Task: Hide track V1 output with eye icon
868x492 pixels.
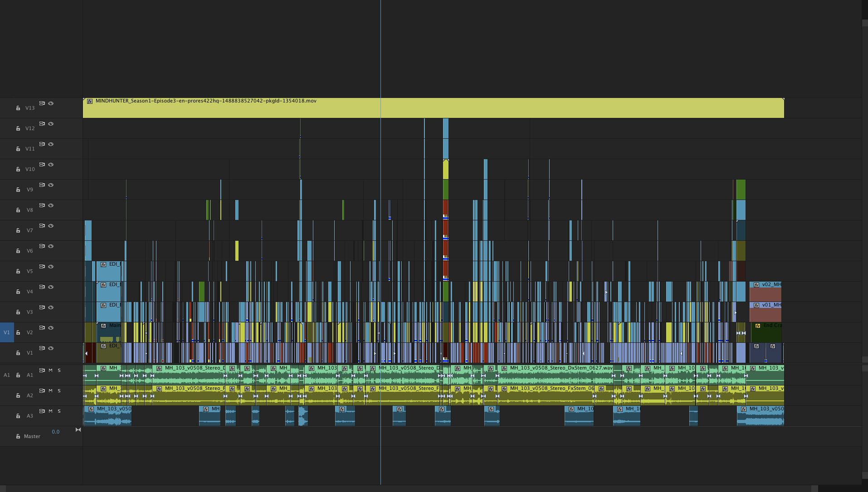Action: [51, 348]
